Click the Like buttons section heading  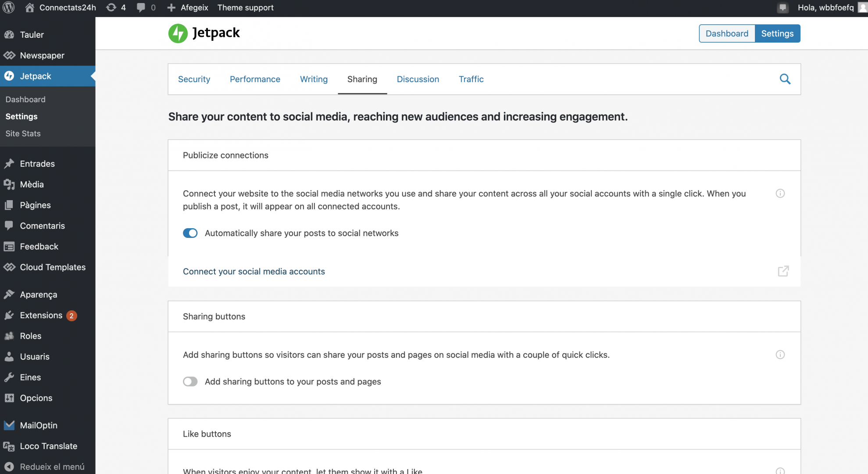point(207,434)
